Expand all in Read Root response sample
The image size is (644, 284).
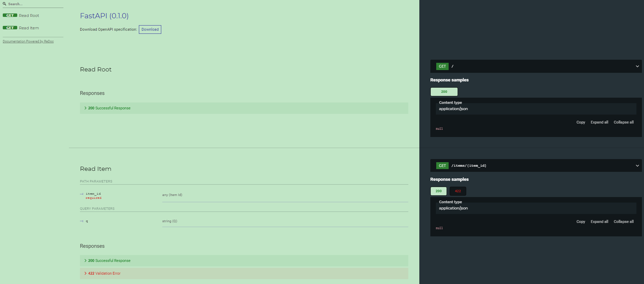(x=599, y=122)
